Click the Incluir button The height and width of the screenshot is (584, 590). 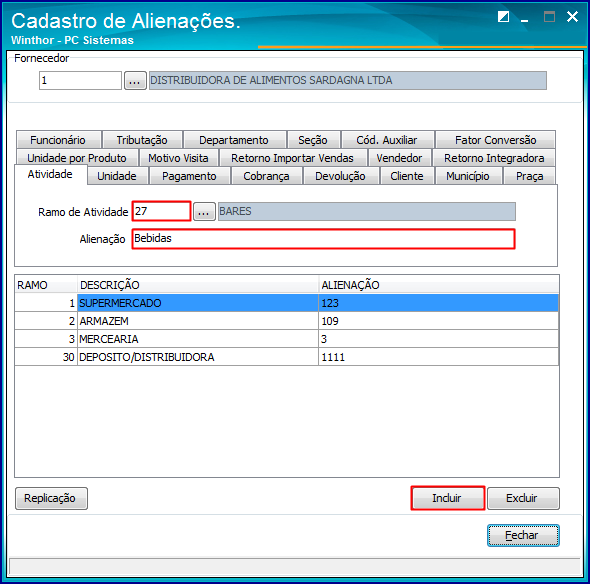[447, 498]
